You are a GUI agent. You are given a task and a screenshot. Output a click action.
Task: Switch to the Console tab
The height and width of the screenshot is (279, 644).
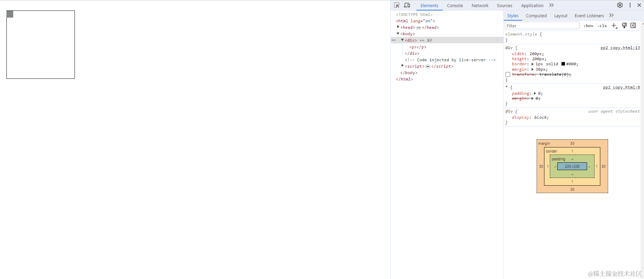[455, 5]
